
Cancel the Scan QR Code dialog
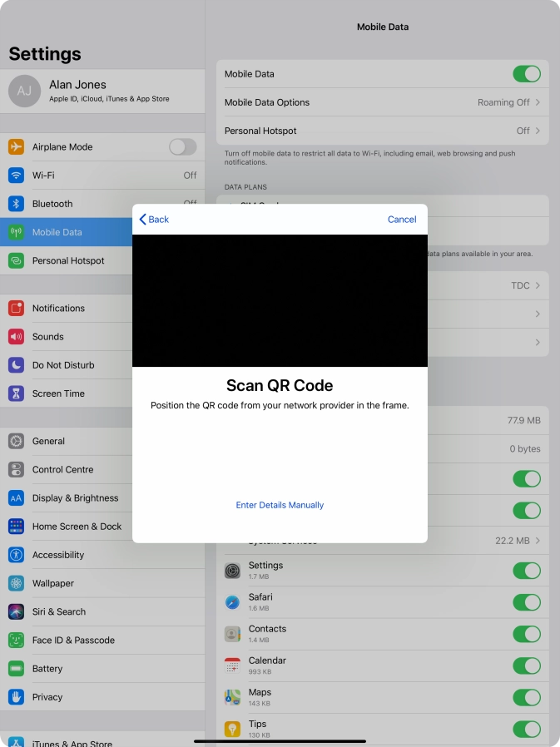402,219
